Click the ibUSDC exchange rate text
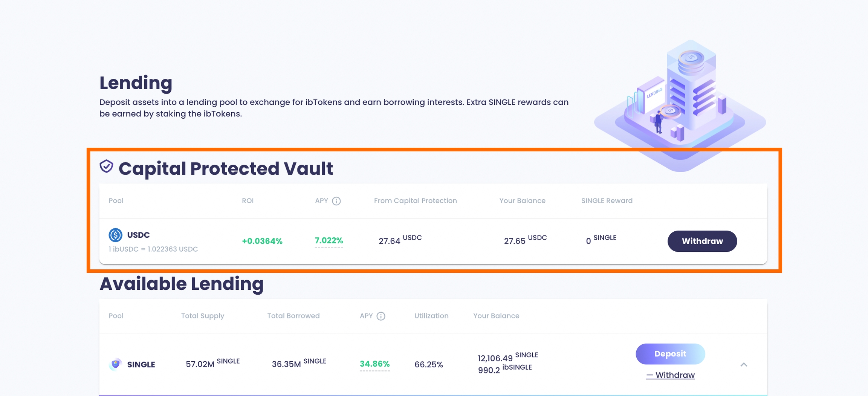This screenshot has width=868, height=396. click(x=153, y=249)
